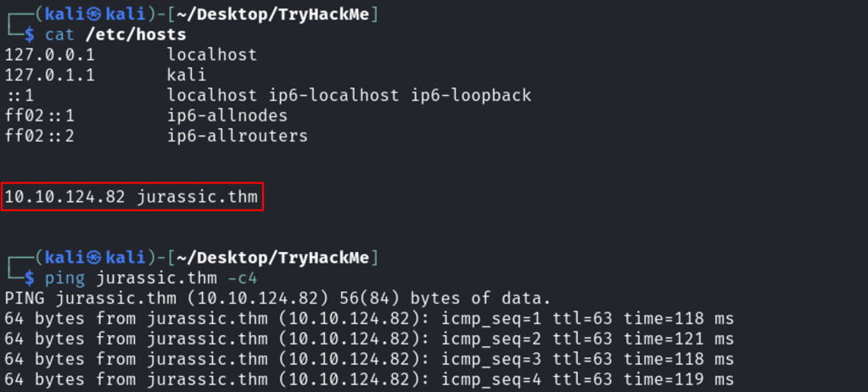This screenshot has height=392, width=868.
Task: Click the Kali symbol in the second prompt
Action: (x=87, y=258)
